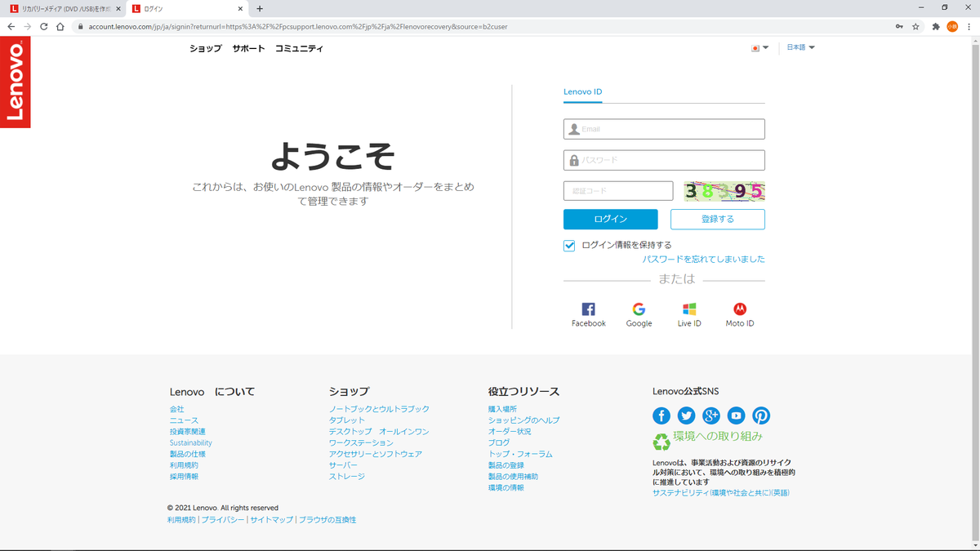Open the saved passwords key icon
The width and height of the screenshot is (980, 551).
click(899, 26)
